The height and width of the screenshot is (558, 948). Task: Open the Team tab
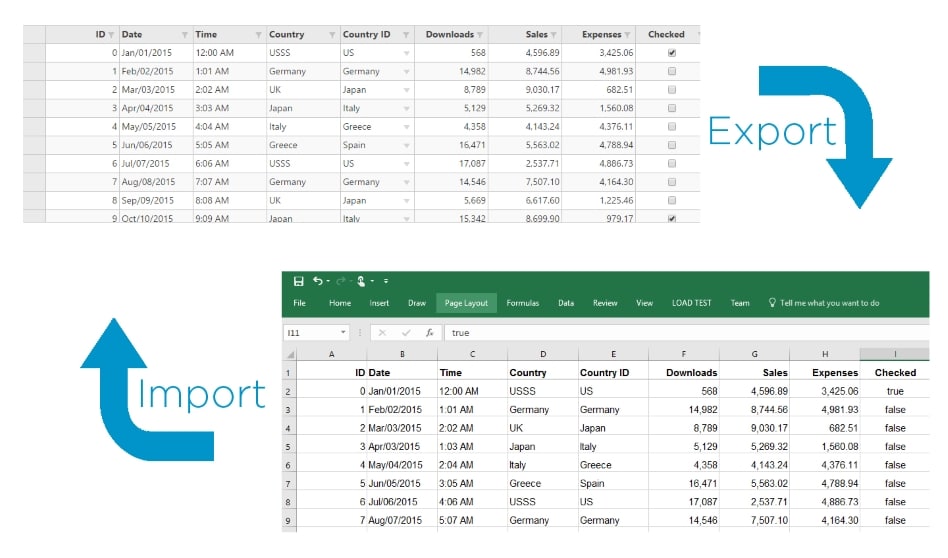[740, 303]
